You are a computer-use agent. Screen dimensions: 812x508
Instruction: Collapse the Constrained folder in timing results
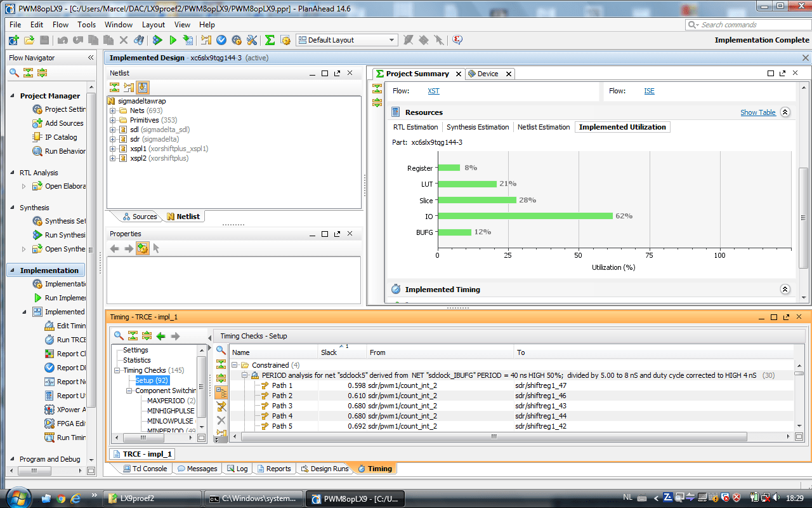coord(235,365)
